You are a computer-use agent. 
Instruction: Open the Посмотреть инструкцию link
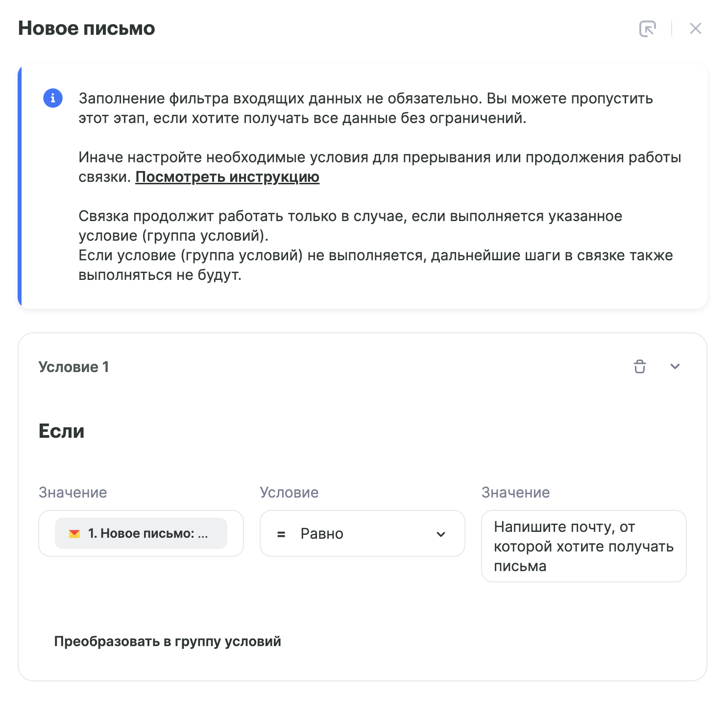pos(227,177)
